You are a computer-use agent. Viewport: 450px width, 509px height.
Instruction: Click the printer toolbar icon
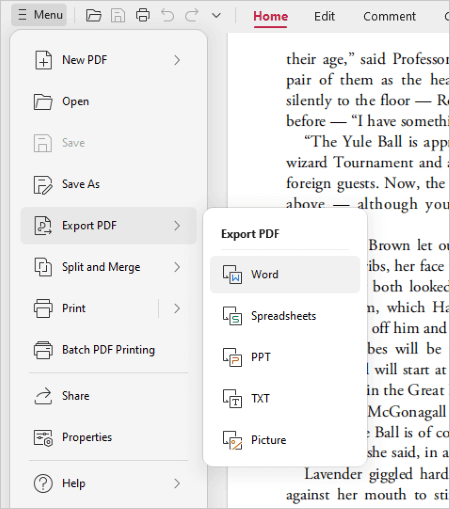tap(143, 15)
